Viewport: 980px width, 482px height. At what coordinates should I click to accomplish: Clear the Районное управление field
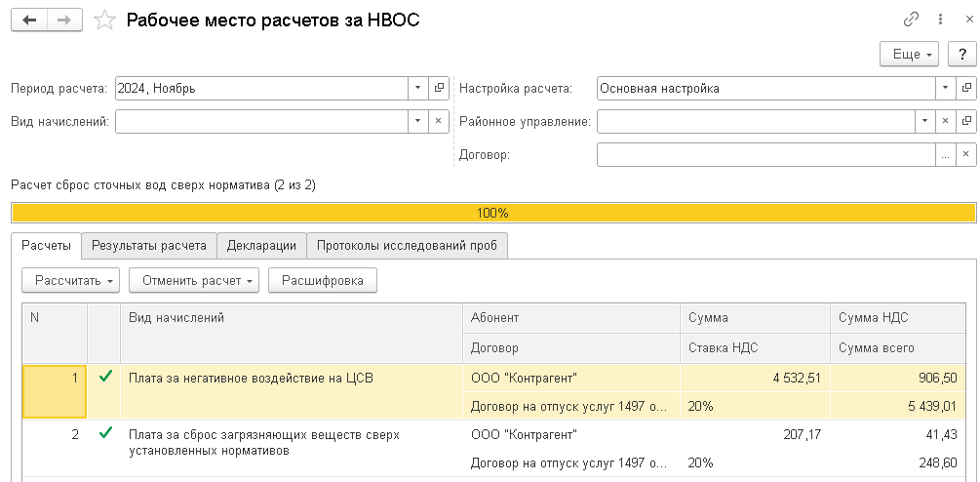(x=945, y=121)
